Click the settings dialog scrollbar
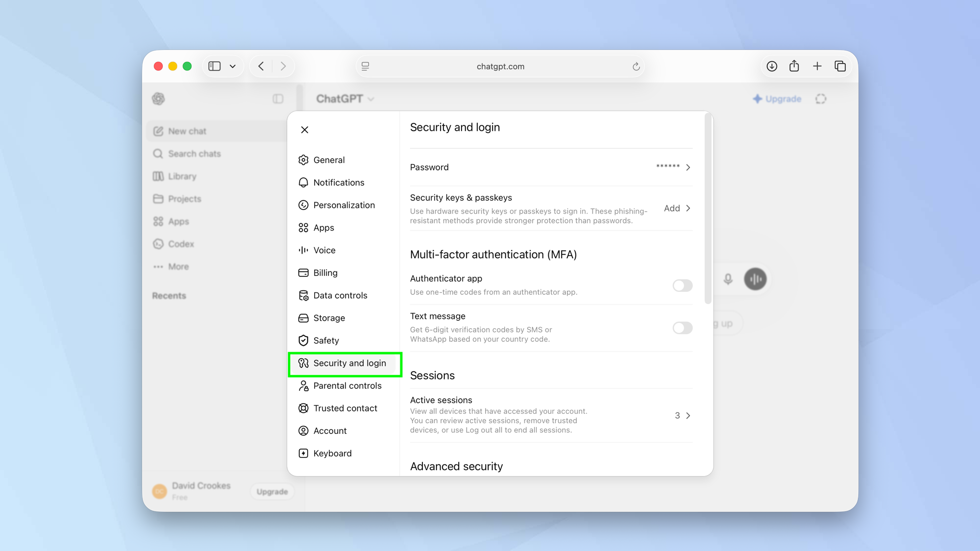 coord(708,210)
